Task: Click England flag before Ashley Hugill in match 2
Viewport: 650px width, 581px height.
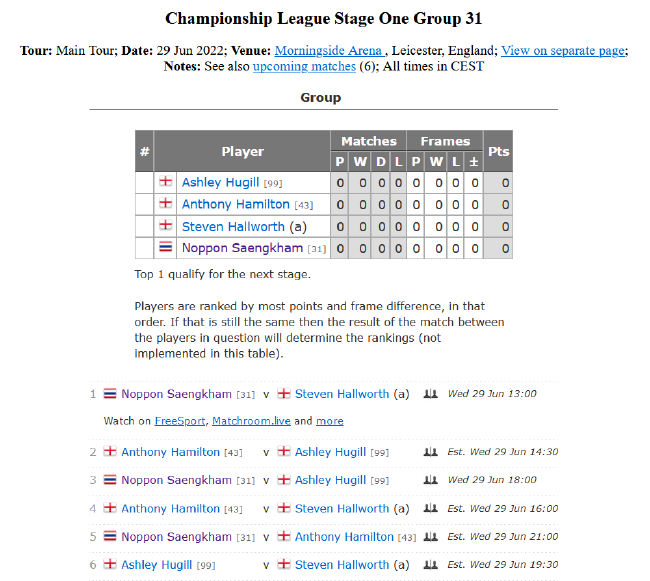Action: (x=284, y=451)
